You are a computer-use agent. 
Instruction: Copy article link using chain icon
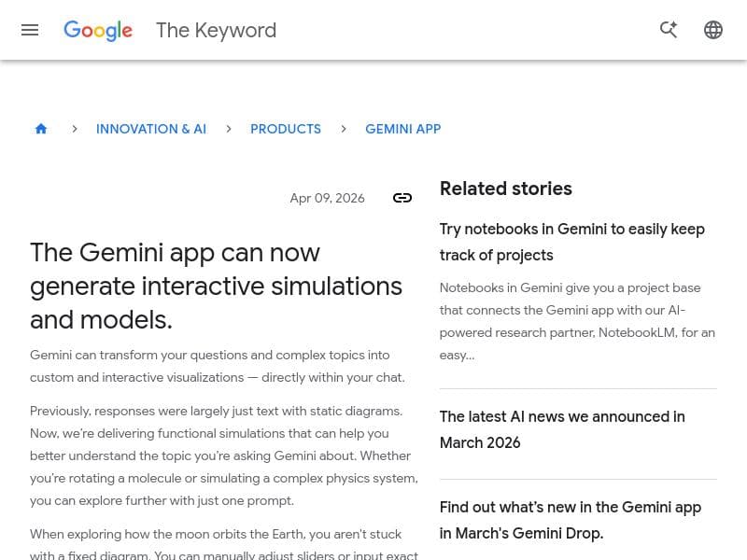402,198
